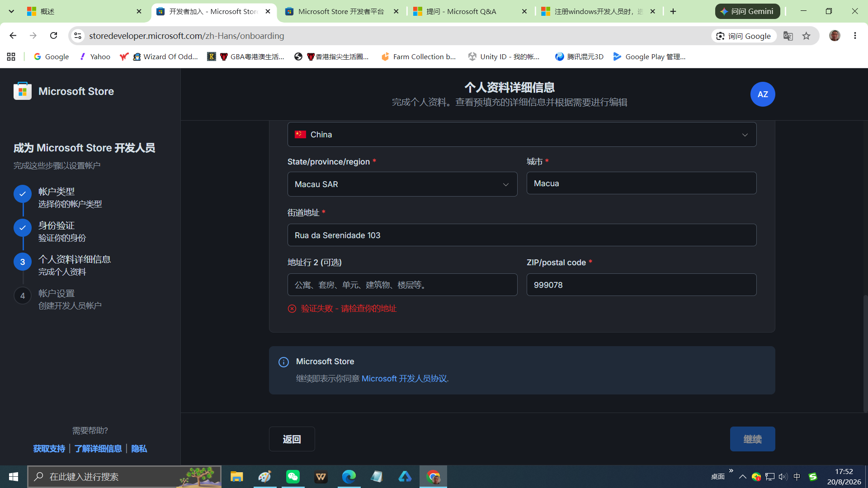
Task: Click the info icon in agreement notice
Action: click(x=283, y=362)
